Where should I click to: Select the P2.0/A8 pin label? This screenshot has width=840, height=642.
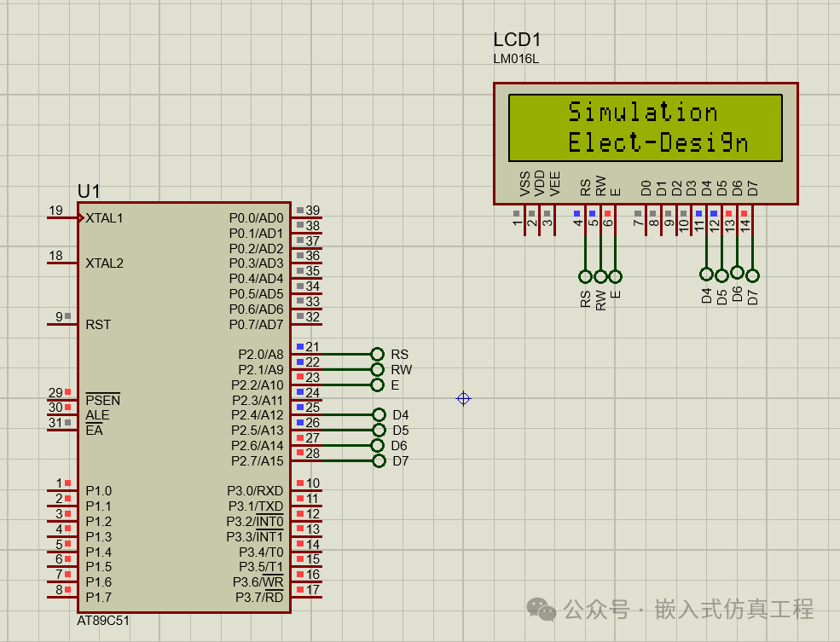click(261, 355)
